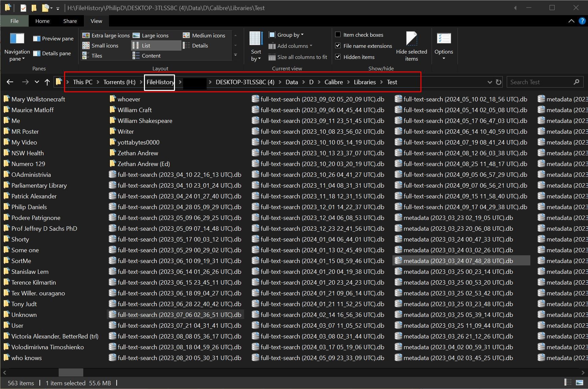
Task: Select full-text-search (2024_05_10 02_18_56 UTC).db
Action: 461,99
